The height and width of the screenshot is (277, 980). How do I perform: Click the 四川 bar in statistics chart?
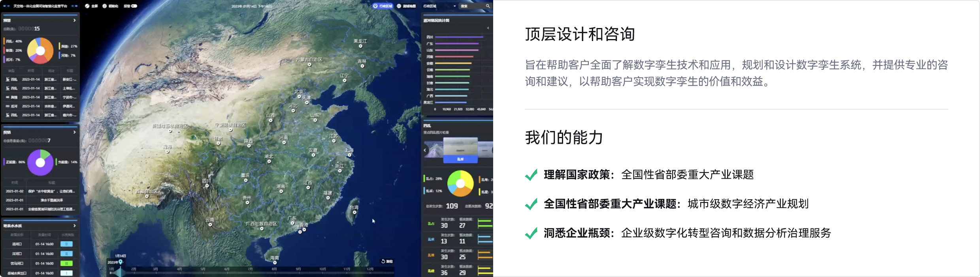(x=459, y=37)
